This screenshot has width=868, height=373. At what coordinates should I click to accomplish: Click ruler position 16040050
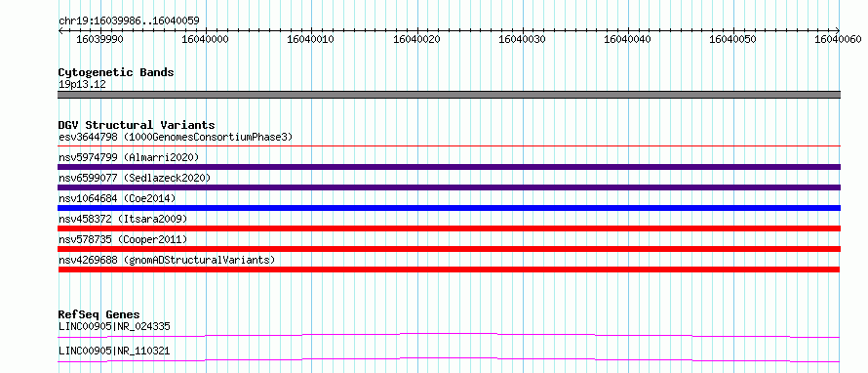[733, 39]
